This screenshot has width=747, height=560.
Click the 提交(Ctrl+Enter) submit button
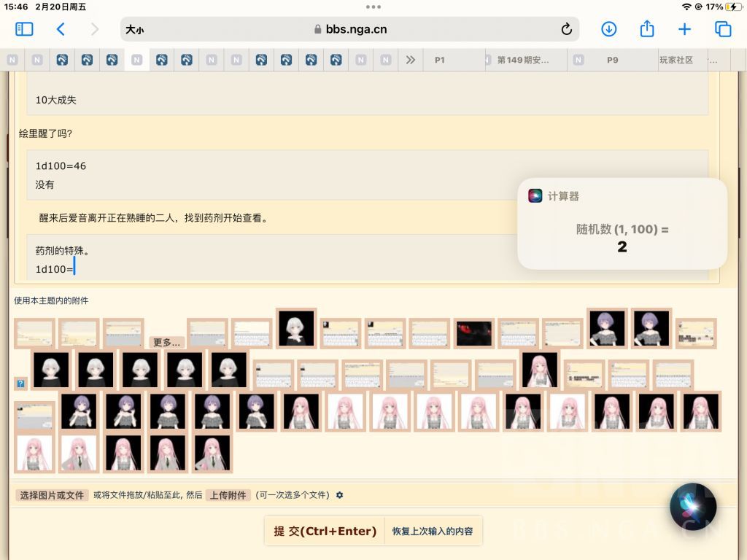coord(325,531)
